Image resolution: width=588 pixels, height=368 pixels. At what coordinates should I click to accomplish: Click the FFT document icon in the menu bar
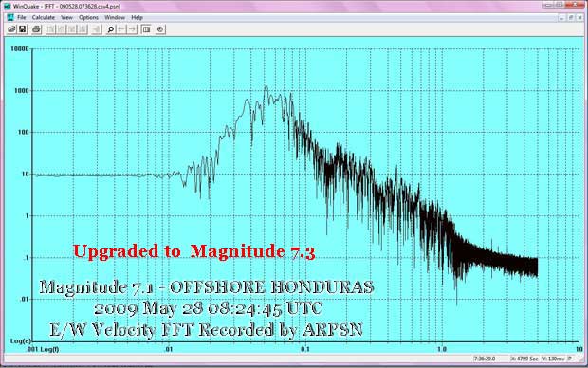coord(10,17)
